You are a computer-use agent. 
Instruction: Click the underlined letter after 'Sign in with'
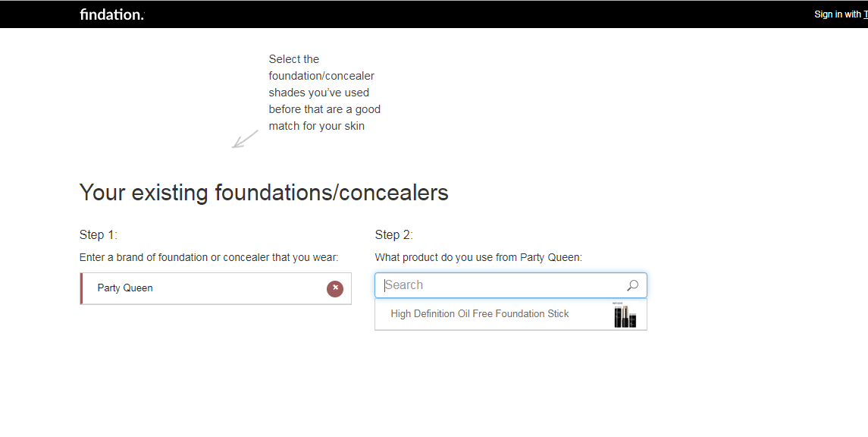865,14
